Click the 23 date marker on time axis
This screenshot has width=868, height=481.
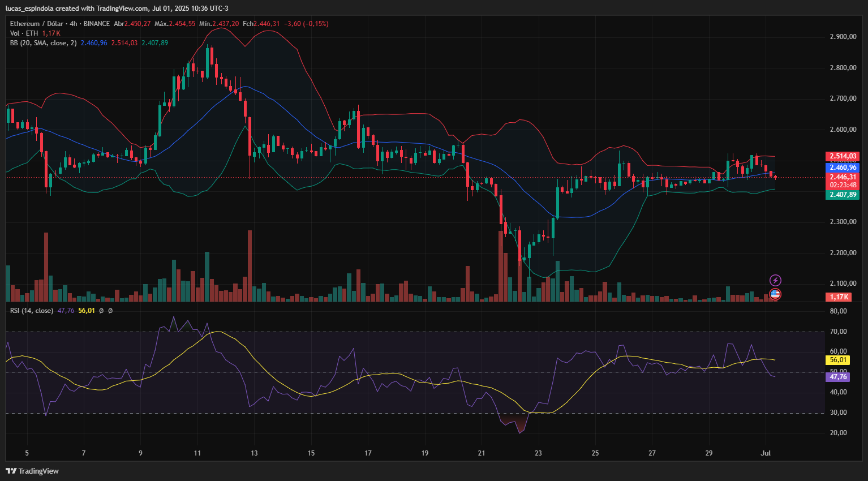pyautogui.click(x=538, y=453)
